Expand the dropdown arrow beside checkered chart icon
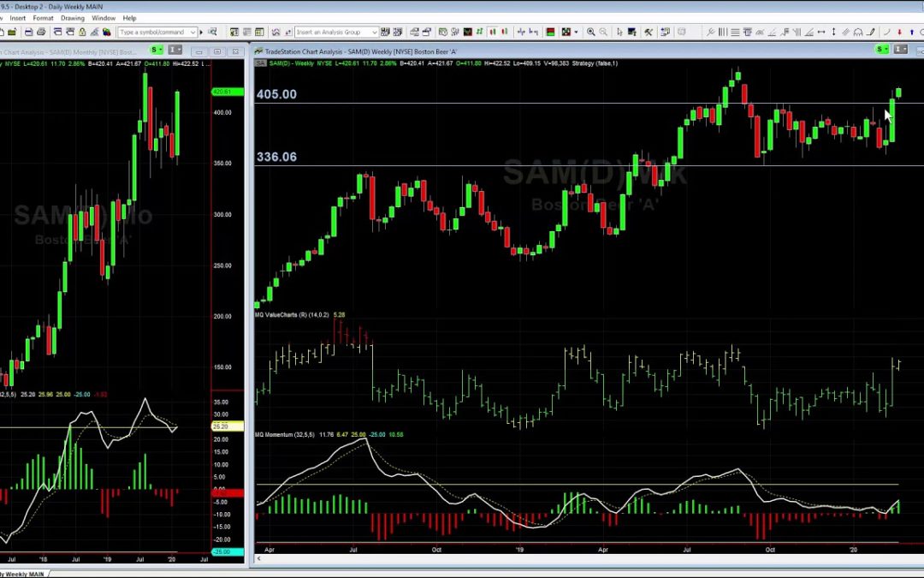 (x=577, y=32)
